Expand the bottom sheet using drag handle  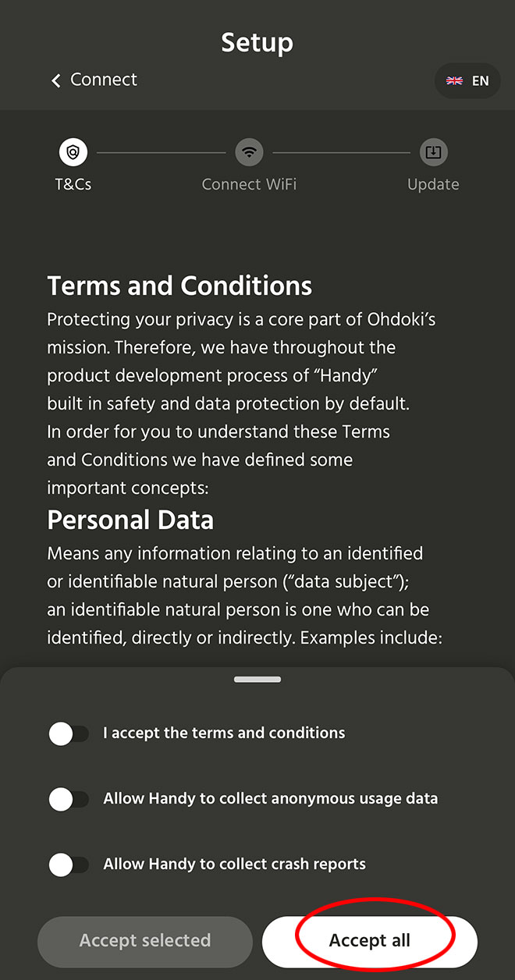point(257,680)
